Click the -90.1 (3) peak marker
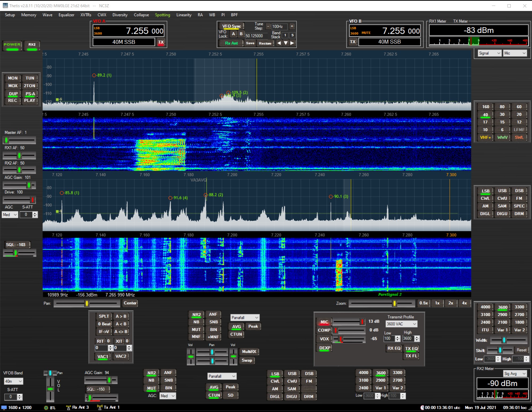This screenshot has width=532, height=412. click(331, 197)
